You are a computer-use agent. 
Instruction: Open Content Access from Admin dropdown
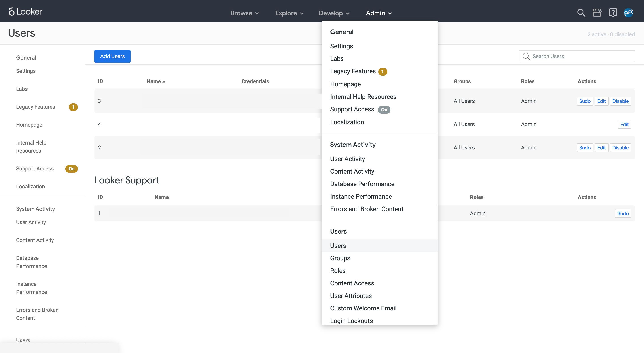pyautogui.click(x=352, y=283)
